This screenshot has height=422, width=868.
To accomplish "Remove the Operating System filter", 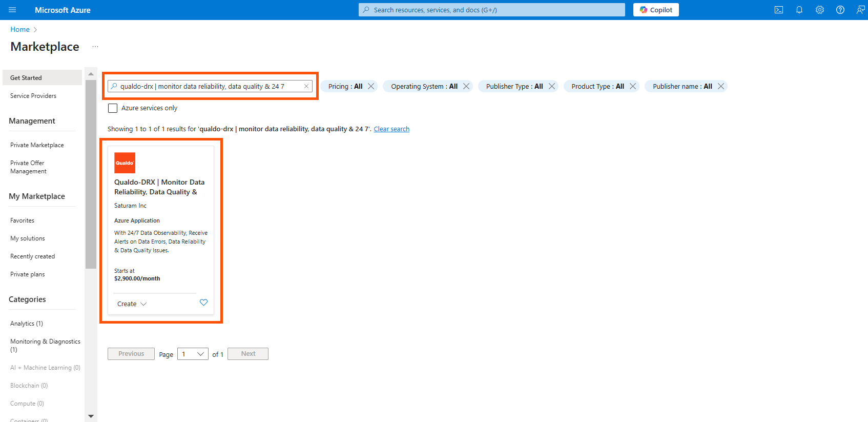I will pos(466,86).
